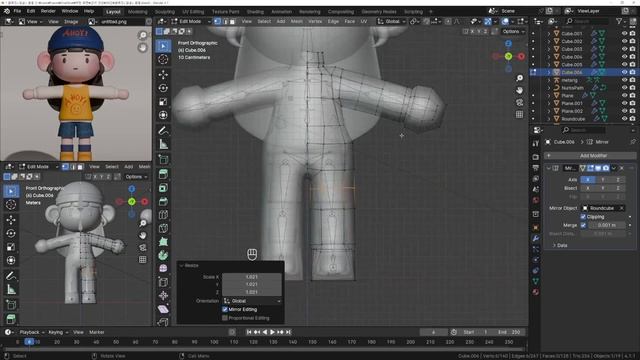Image resolution: width=640 pixels, height=360 pixels.
Task: Expand the Cube.006 tree row
Action: tap(549, 72)
